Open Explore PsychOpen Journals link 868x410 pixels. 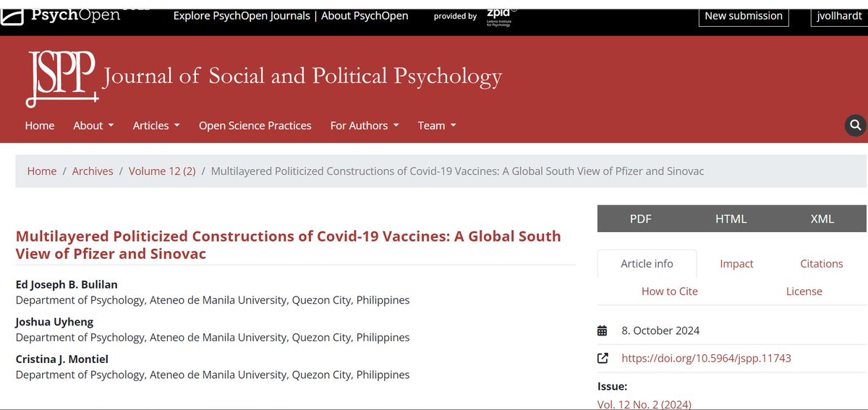pyautogui.click(x=242, y=15)
